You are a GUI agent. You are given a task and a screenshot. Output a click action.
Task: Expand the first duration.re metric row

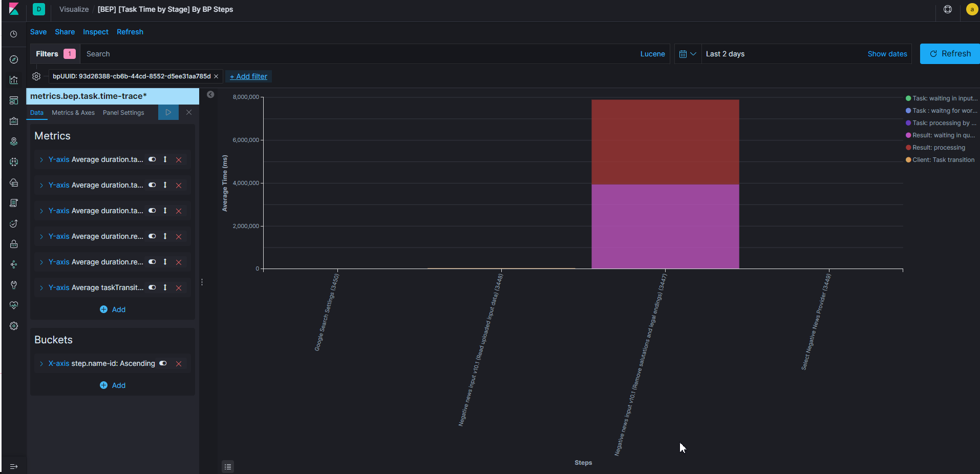pos(41,237)
